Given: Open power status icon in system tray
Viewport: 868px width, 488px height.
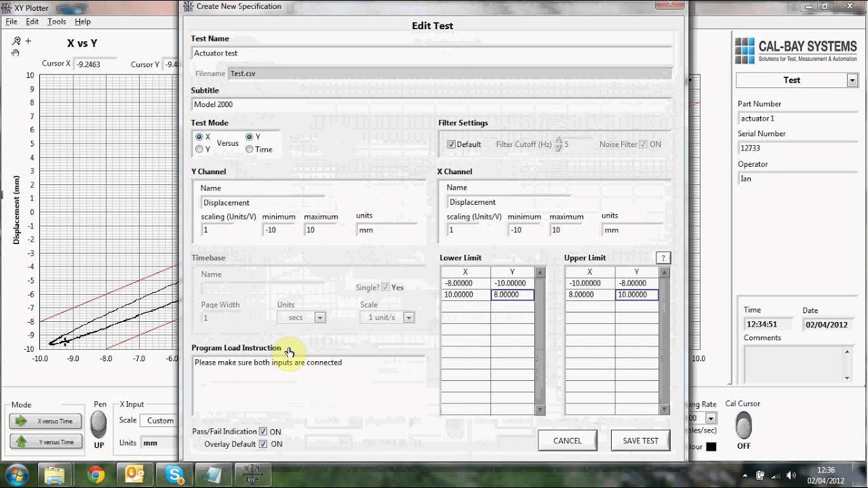Looking at the screenshot, I should [760, 474].
